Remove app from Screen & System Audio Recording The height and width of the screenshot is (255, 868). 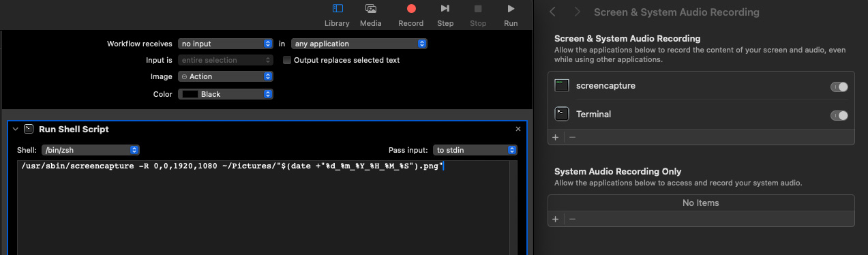pyautogui.click(x=572, y=137)
